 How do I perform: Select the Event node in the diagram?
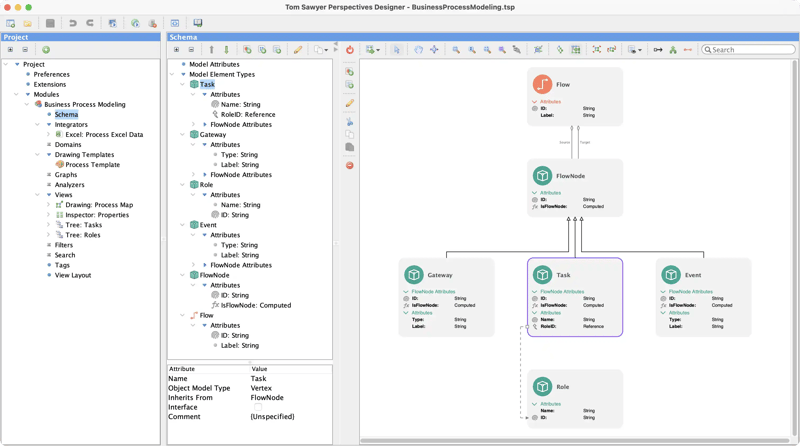704,297
